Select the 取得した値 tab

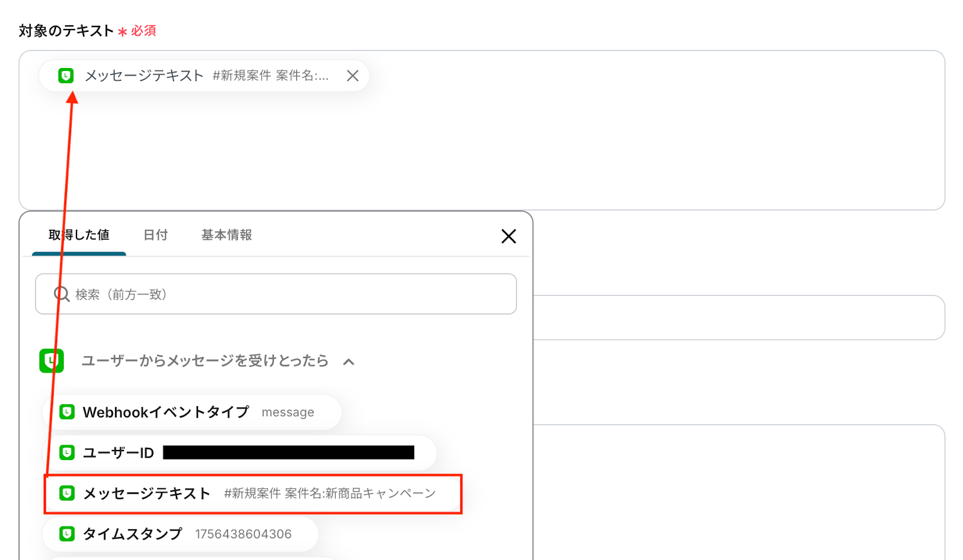coord(79,235)
